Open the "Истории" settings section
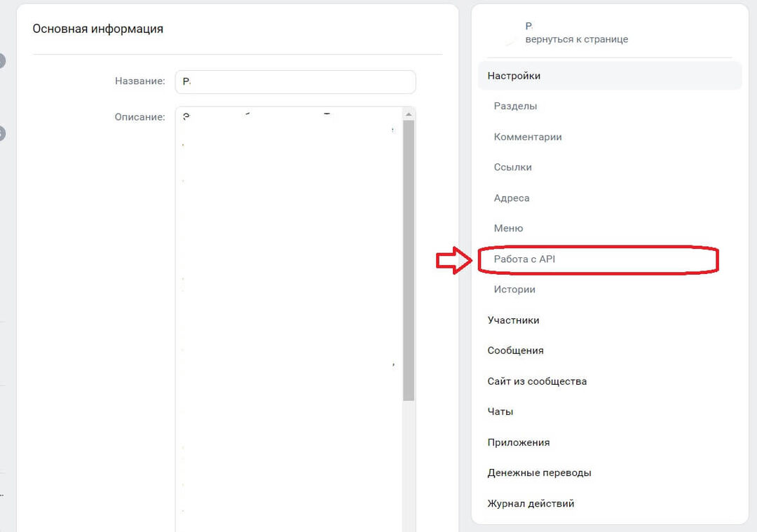 514,289
